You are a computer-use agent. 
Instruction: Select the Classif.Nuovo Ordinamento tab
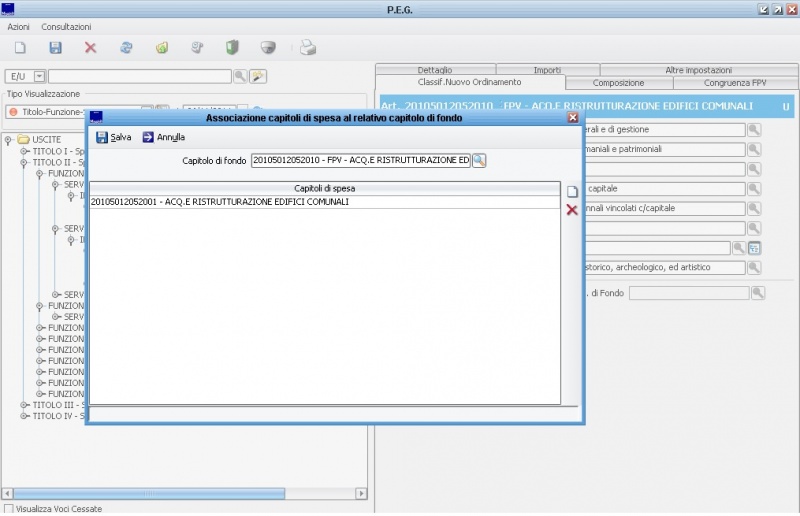click(x=470, y=83)
